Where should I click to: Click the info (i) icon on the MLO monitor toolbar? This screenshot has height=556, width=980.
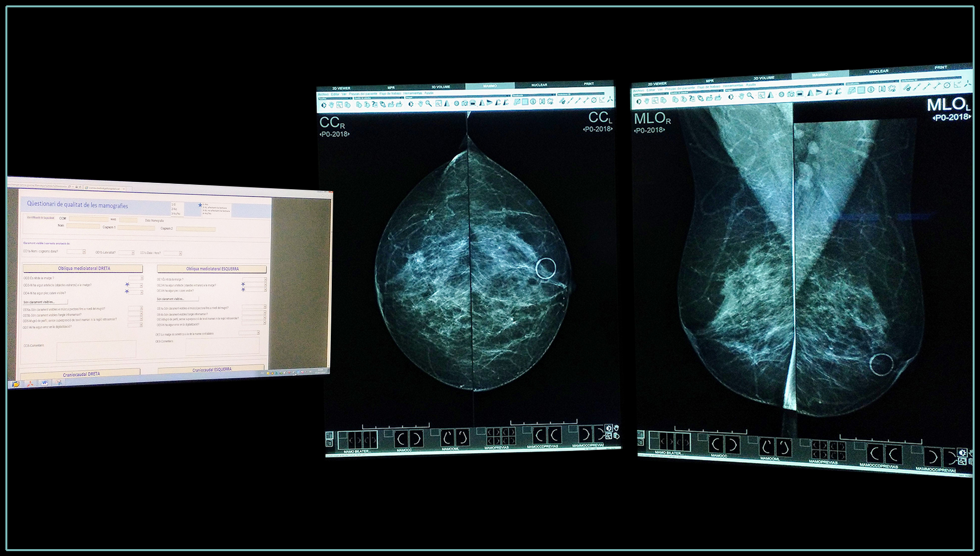pos(871,89)
